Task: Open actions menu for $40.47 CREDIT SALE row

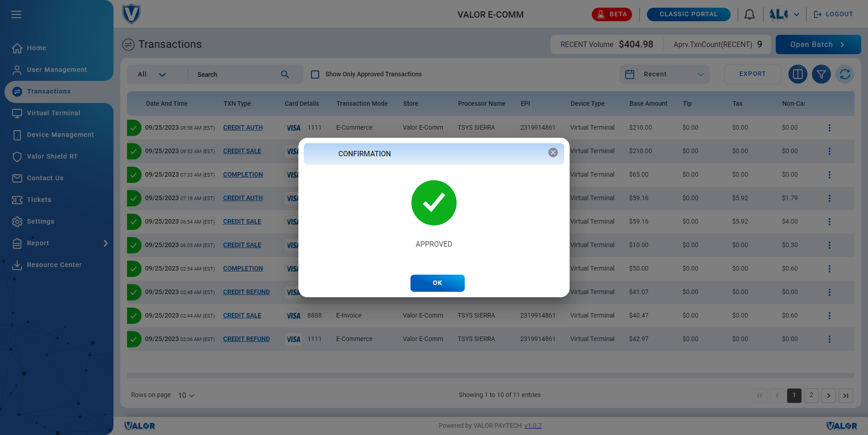Action: pyautogui.click(x=830, y=316)
